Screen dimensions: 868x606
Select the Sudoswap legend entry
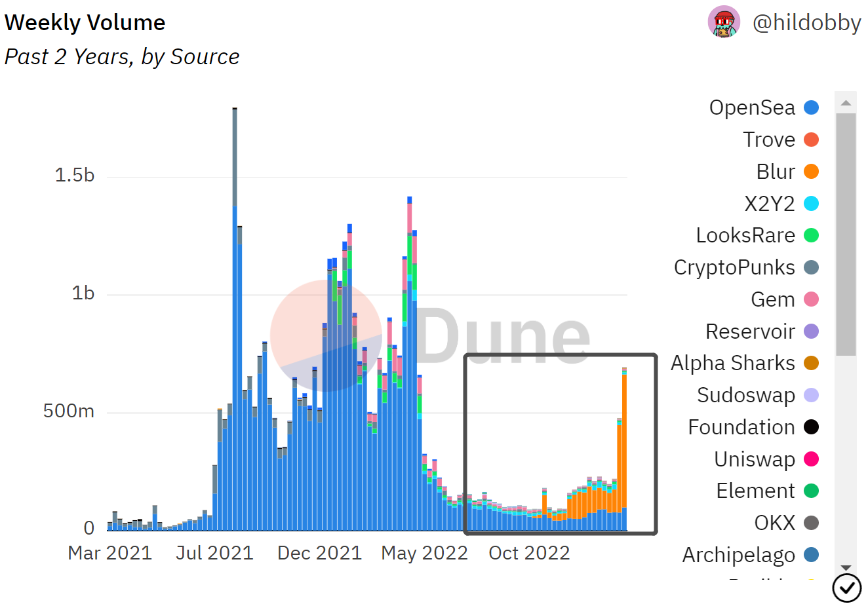point(745,395)
